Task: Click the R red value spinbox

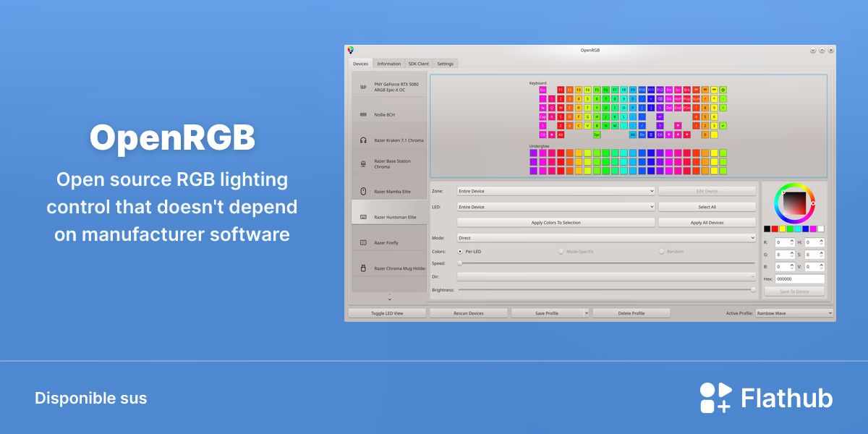Action: click(x=785, y=242)
